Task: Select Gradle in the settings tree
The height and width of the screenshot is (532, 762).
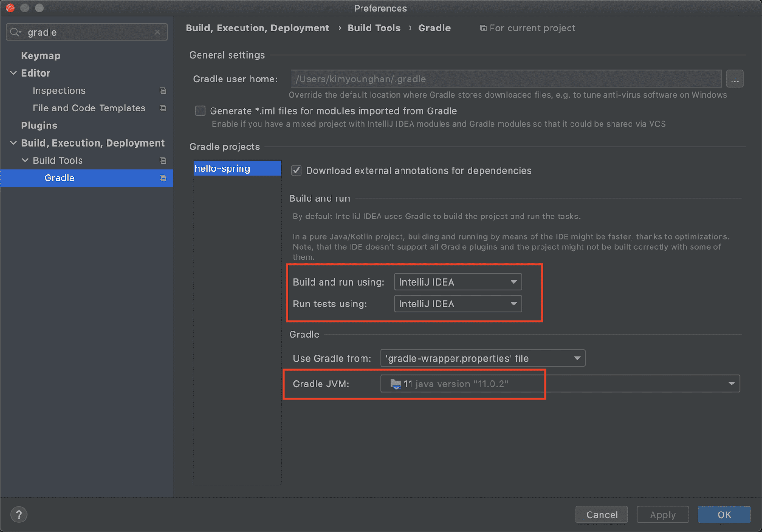Action: (87, 178)
